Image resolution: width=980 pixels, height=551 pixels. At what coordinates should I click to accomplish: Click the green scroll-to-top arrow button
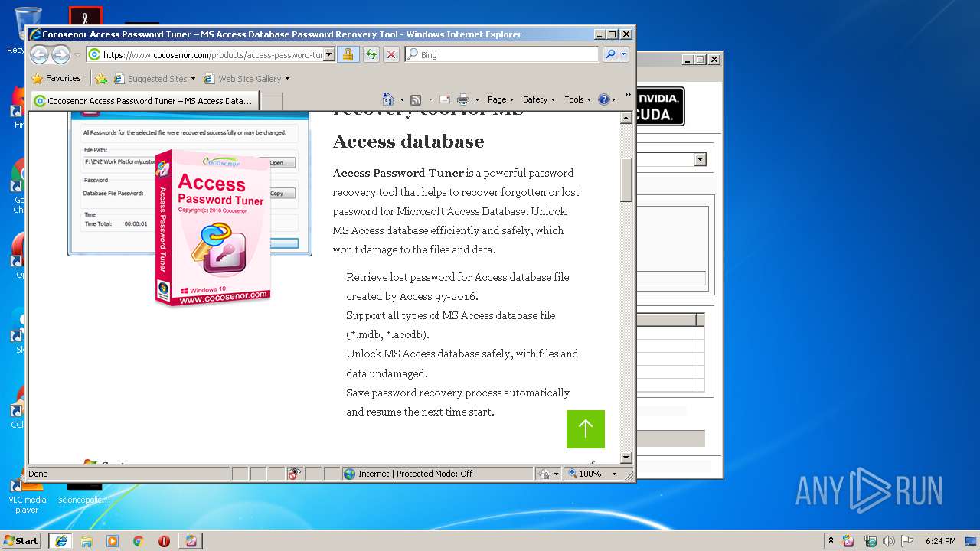pos(586,429)
